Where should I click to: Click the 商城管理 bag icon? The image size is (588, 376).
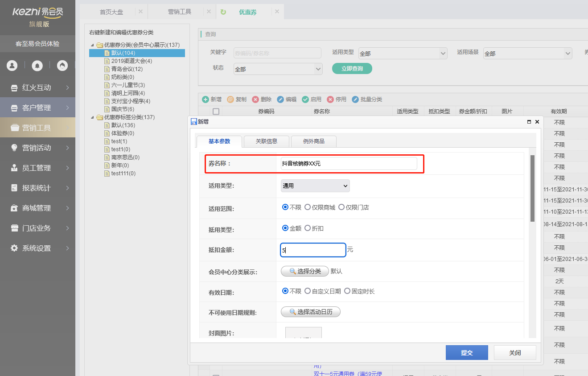pos(15,208)
